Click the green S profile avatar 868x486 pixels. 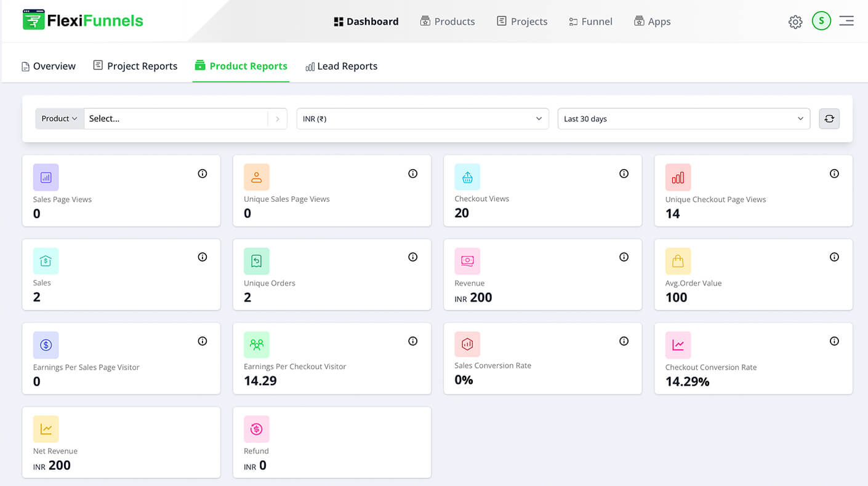[x=821, y=21]
